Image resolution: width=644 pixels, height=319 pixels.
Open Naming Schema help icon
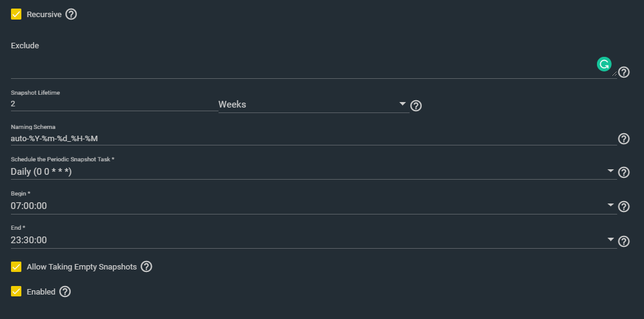tap(624, 139)
